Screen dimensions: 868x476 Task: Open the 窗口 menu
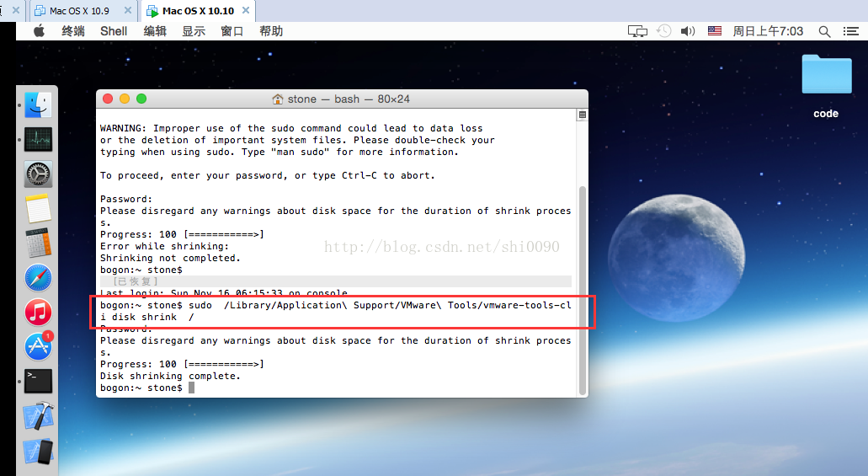(x=232, y=31)
